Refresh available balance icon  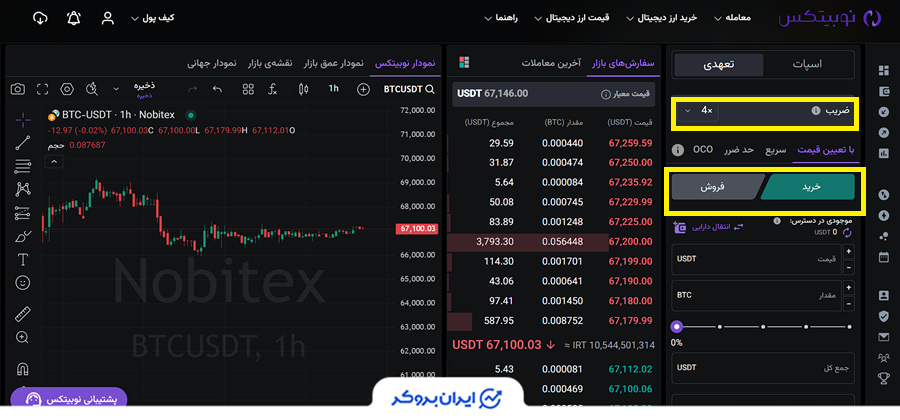(847, 232)
